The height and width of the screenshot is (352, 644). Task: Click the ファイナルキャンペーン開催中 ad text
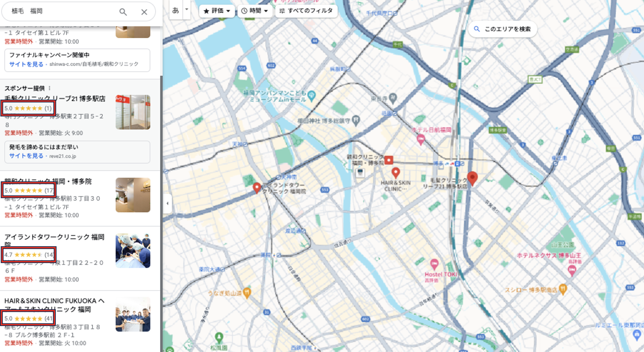click(x=49, y=55)
